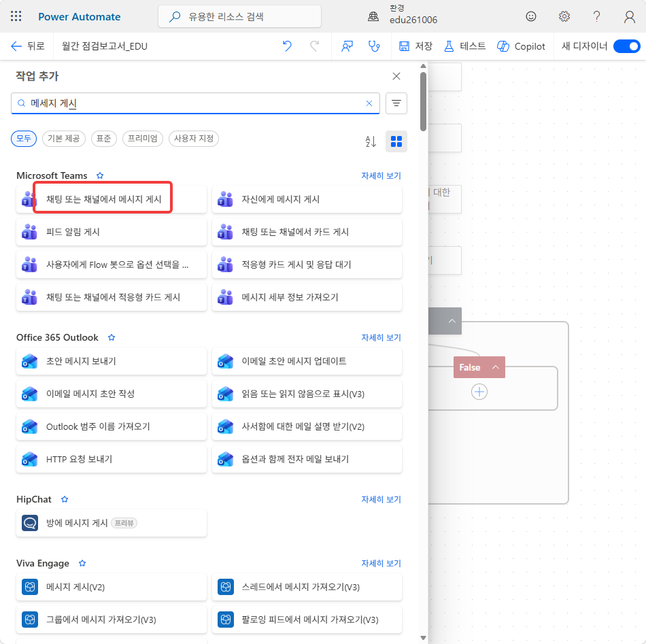Collapse the False branch chevron
The image size is (646, 644).
tap(496, 367)
